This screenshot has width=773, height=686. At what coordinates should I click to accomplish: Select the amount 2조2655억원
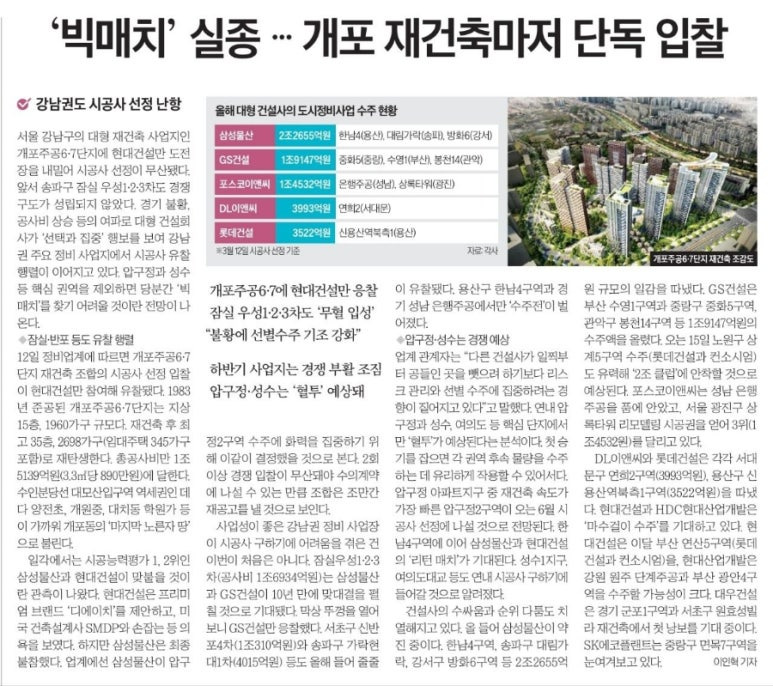tap(305, 135)
